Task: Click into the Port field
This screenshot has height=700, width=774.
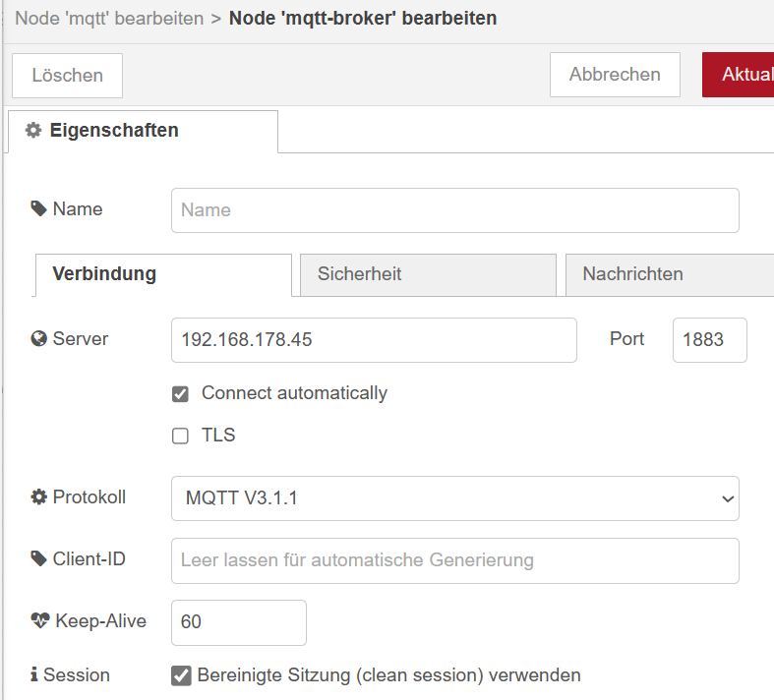Action: click(x=710, y=340)
